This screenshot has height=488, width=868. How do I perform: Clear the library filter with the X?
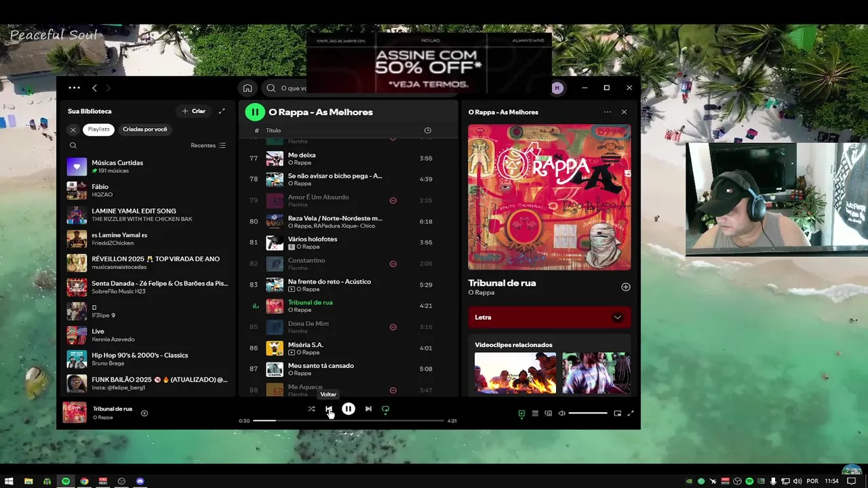click(x=73, y=129)
